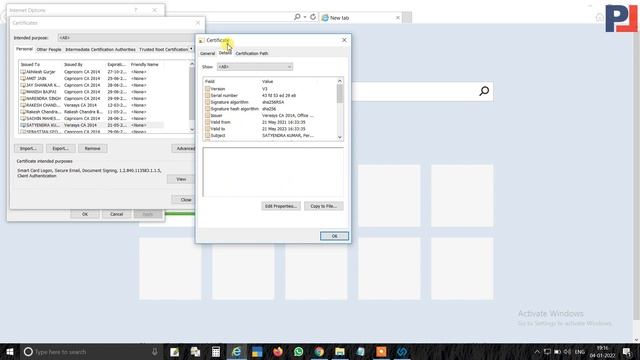Open the Certification Path tab
This screenshot has height=360, width=640.
pyautogui.click(x=252, y=53)
